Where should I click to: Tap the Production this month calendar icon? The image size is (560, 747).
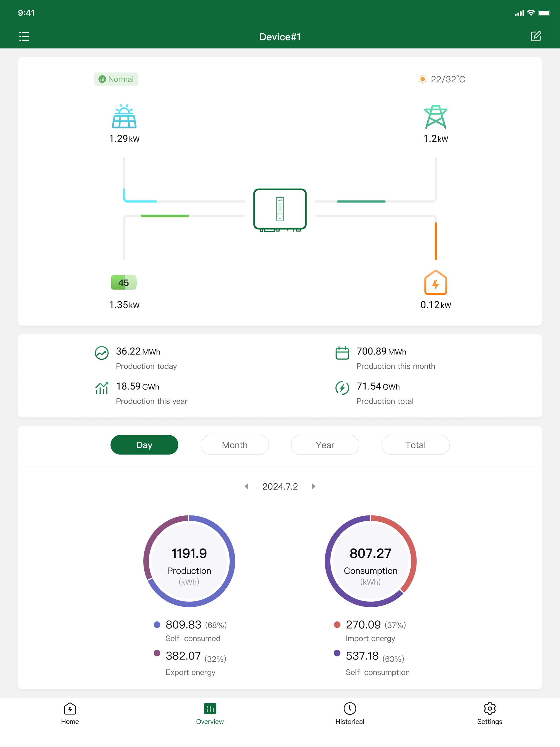click(x=342, y=353)
